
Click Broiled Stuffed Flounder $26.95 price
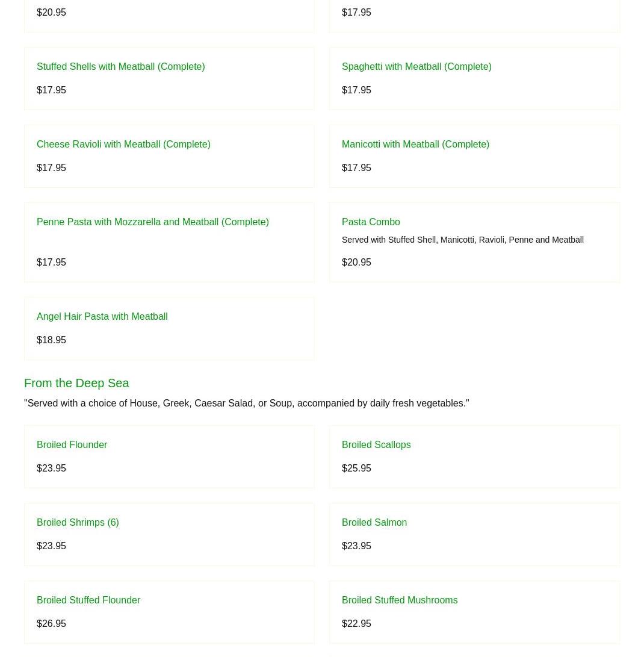51,624
